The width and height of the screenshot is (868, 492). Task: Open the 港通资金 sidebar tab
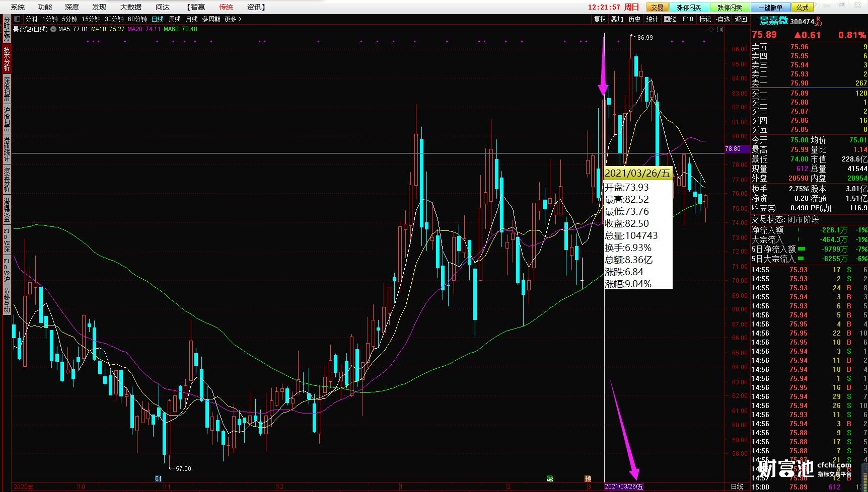[7, 210]
